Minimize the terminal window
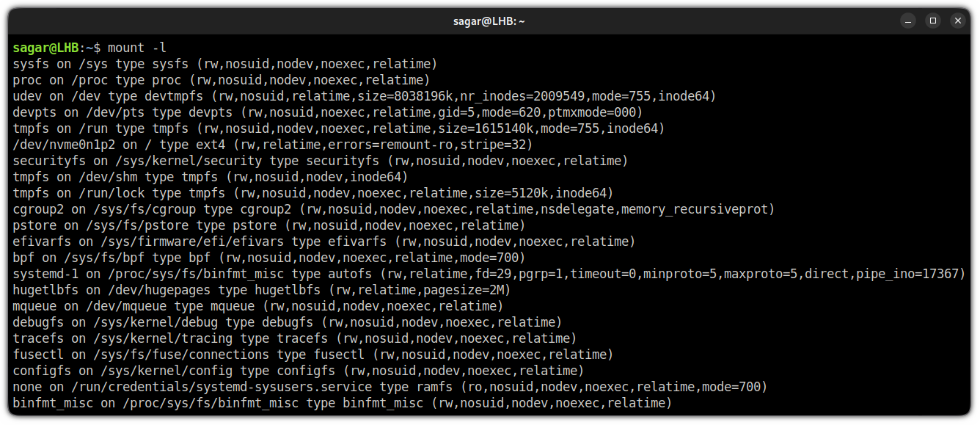The height and width of the screenshot is (425, 980). coord(908,21)
